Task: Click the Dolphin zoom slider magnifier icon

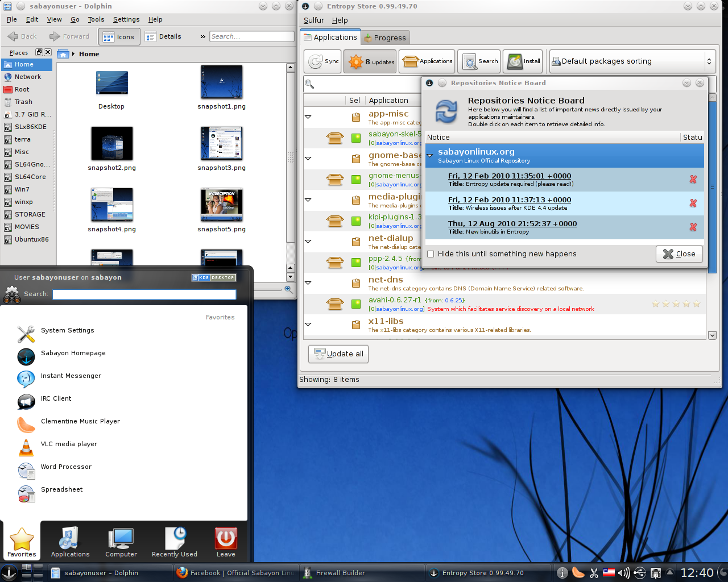Action: [288, 289]
